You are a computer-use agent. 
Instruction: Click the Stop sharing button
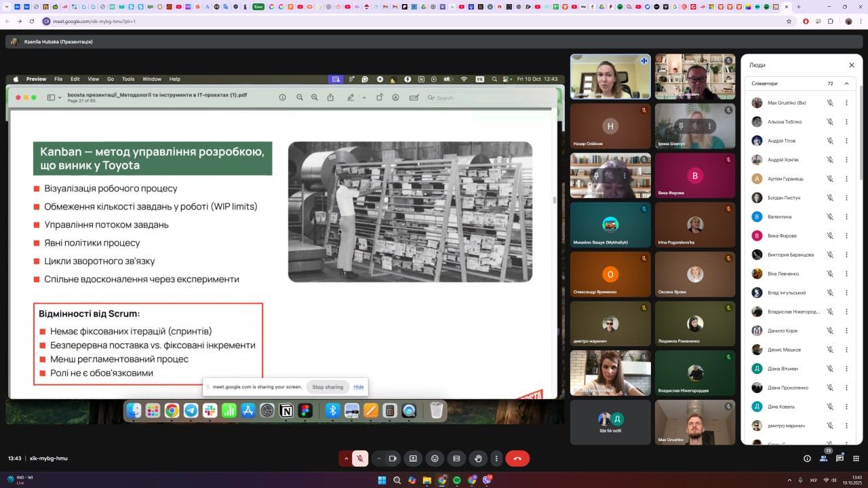pyautogui.click(x=328, y=387)
